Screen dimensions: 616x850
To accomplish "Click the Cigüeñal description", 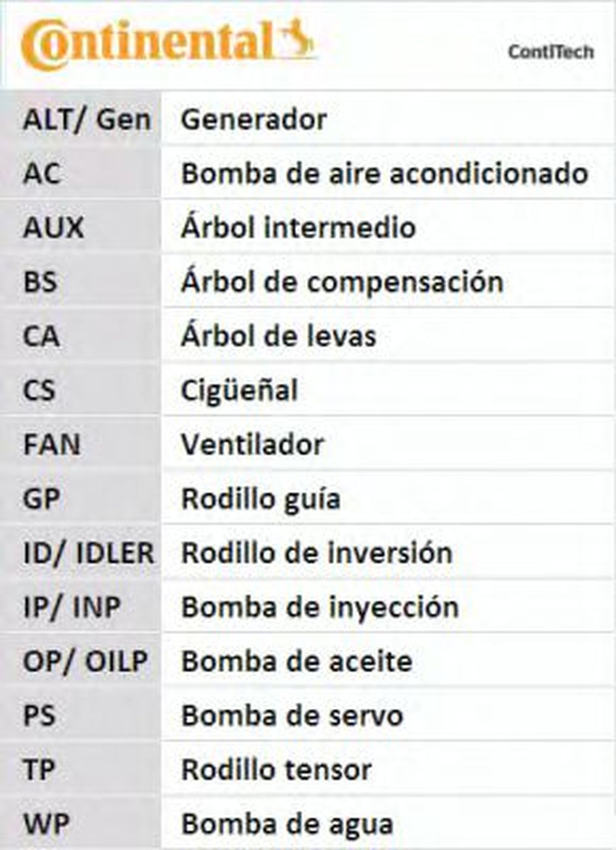I will [239, 390].
